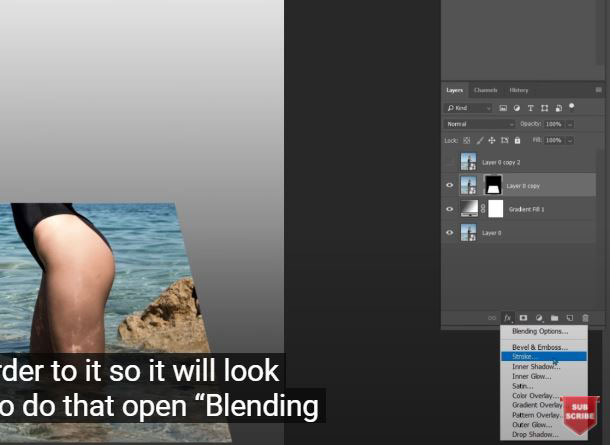Click chain link on Gradient Fill 1
The image size is (610, 445).
pyautogui.click(x=483, y=209)
